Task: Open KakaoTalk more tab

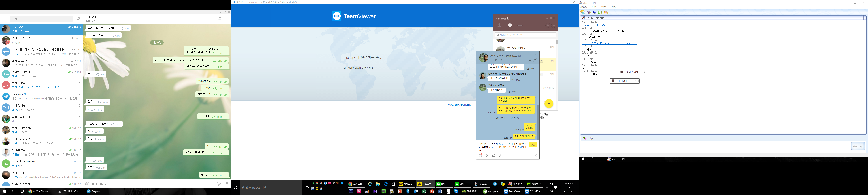Action: pos(520,25)
